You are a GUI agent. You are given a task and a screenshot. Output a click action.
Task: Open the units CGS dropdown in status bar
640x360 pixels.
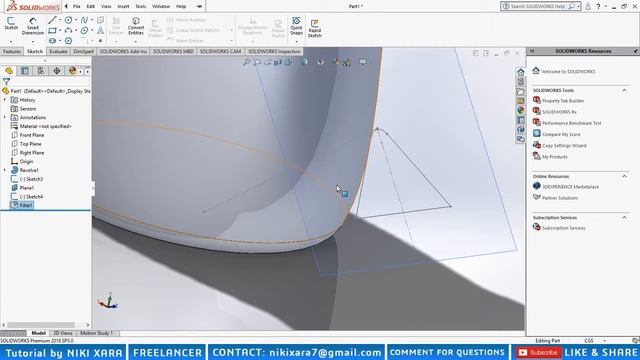[604, 340]
